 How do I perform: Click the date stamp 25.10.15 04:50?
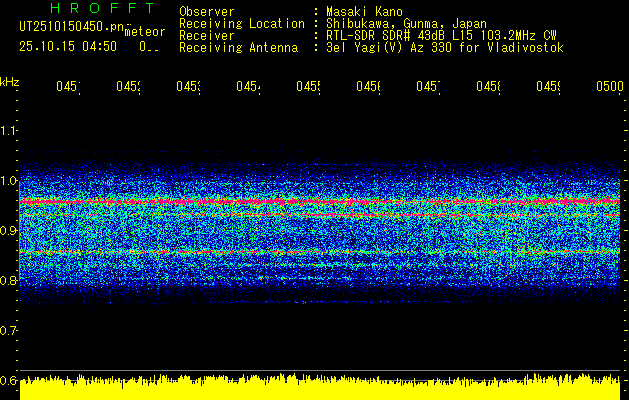point(68,47)
